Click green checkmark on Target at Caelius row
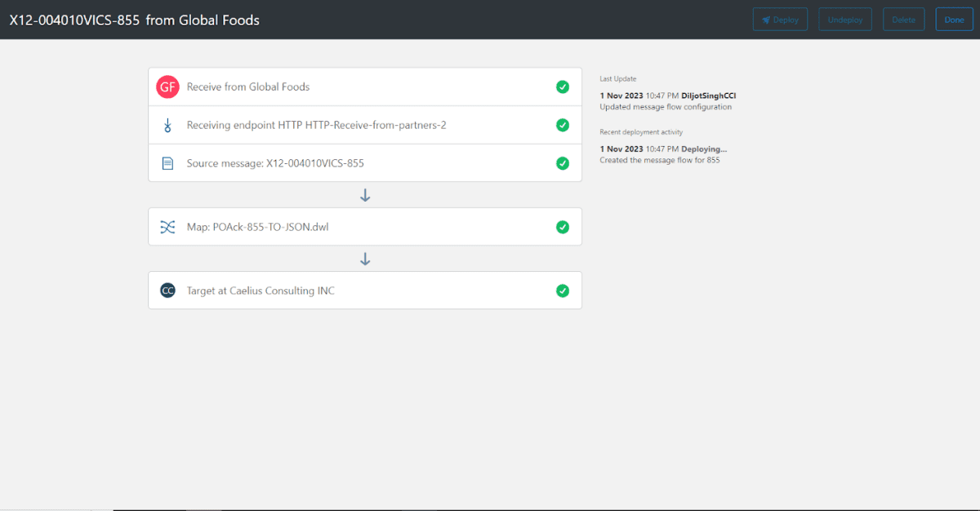The width and height of the screenshot is (980, 511). [x=563, y=291]
